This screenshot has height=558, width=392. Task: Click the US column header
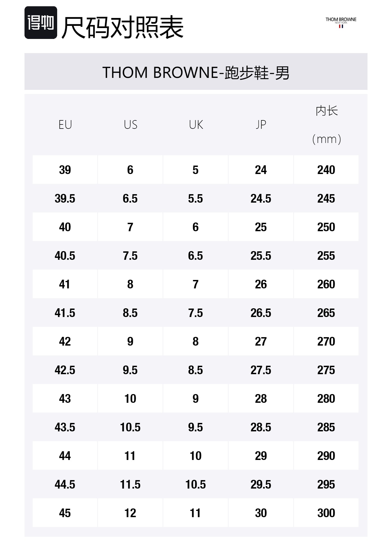(130, 125)
